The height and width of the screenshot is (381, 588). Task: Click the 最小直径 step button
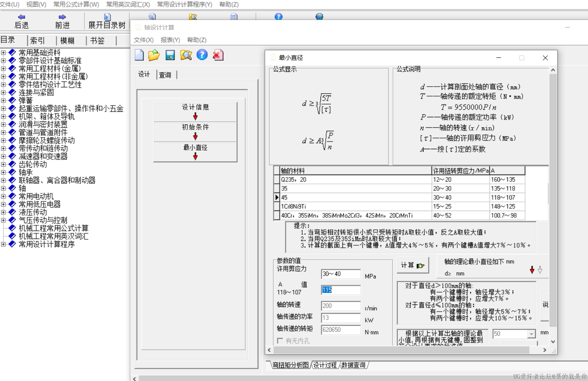(195, 152)
